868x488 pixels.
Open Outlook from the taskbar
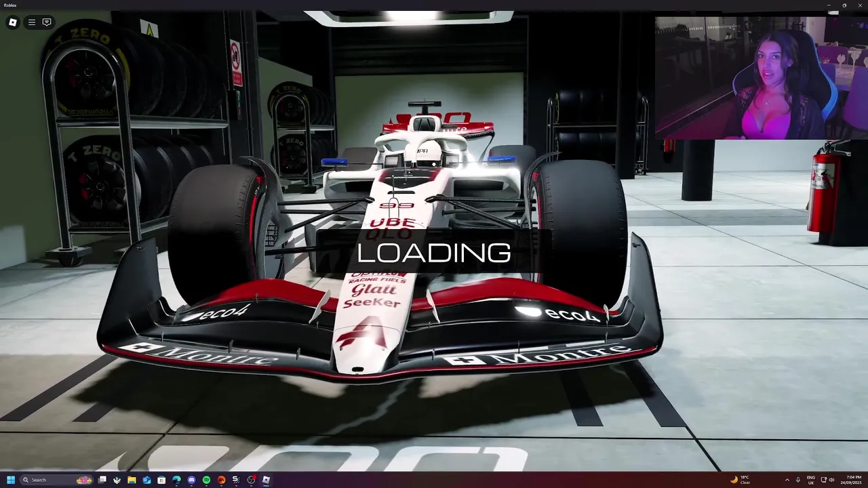[x=146, y=480]
